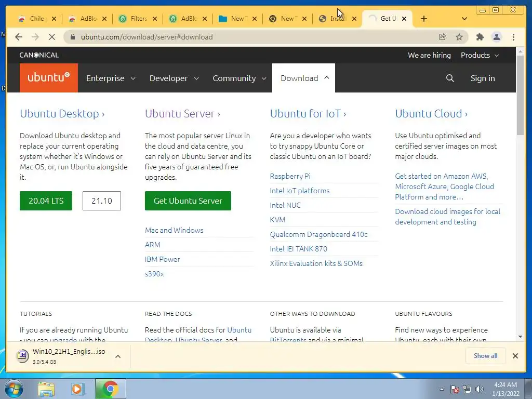
Task: Open Download cloud images link
Action: (x=447, y=217)
